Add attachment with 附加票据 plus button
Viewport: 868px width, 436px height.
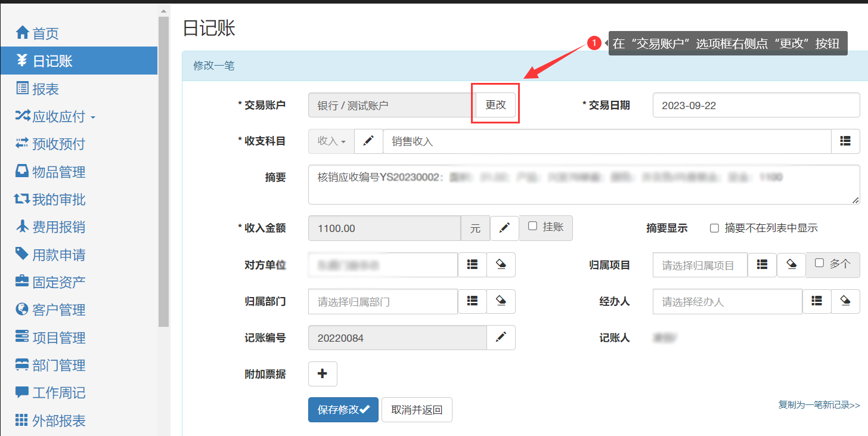pyautogui.click(x=323, y=374)
